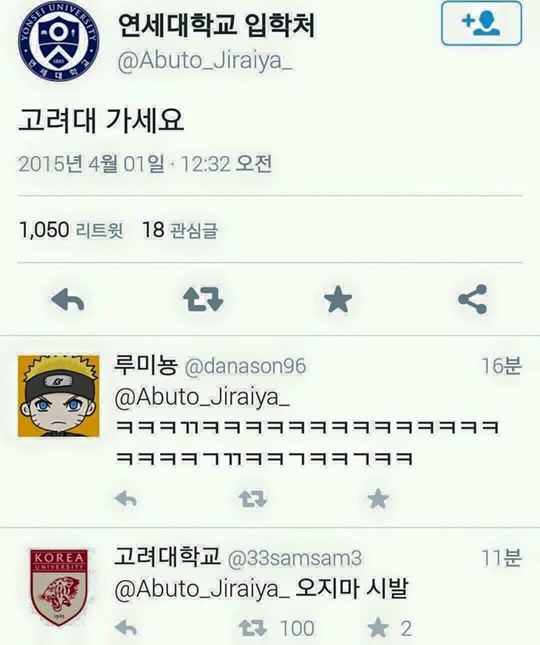Tap @Abuto_Jiraiya_ mention in 고려대학교's reply

tap(202, 590)
